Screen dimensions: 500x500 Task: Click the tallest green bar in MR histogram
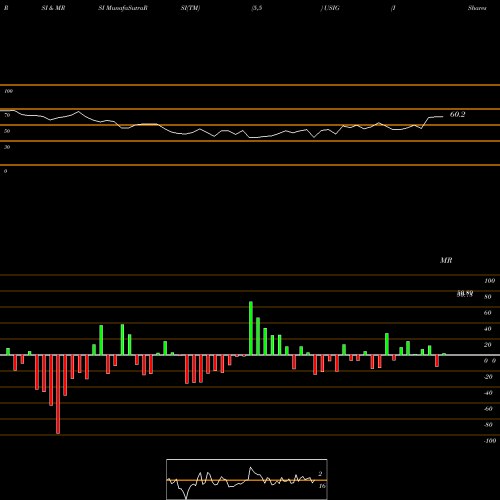click(x=251, y=328)
